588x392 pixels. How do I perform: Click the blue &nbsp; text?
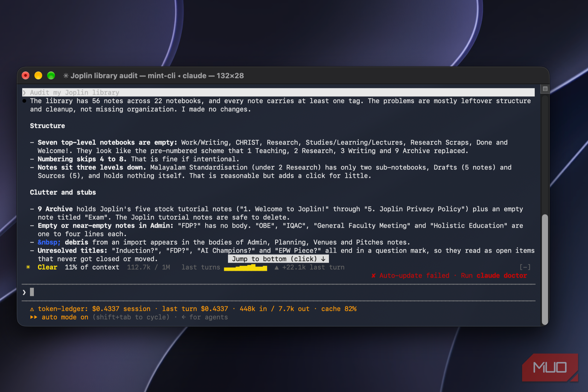pos(49,242)
